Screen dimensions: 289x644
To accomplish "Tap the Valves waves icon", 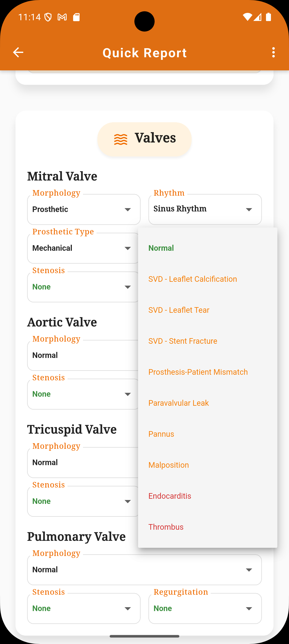I will pyautogui.click(x=121, y=139).
